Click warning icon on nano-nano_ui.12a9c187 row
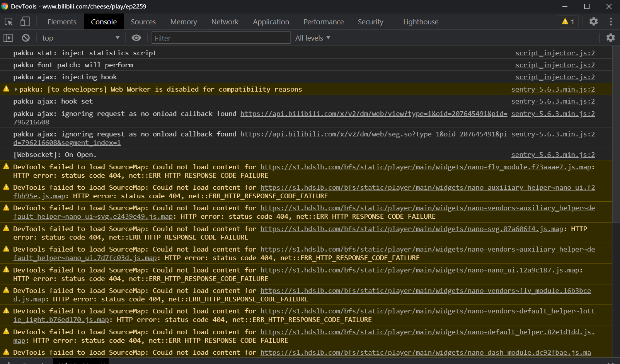The height and width of the screenshot is (364, 620). [x=6, y=270]
